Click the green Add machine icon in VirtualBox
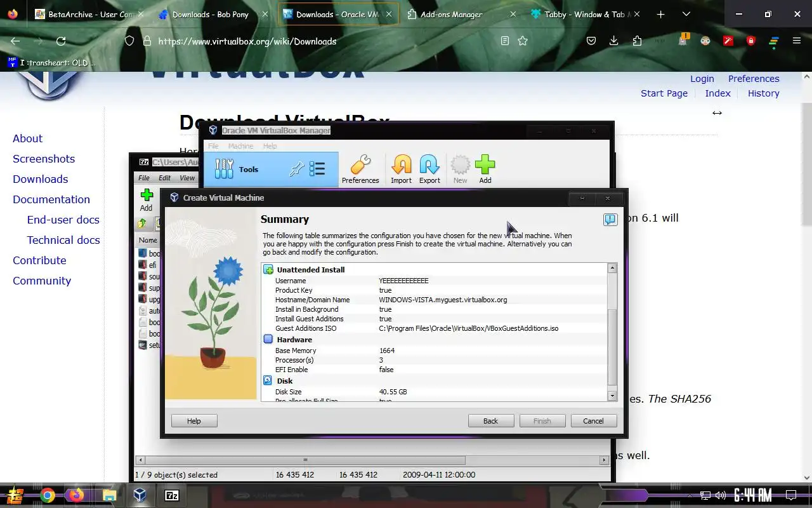The width and height of the screenshot is (812, 508). pos(485,170)
